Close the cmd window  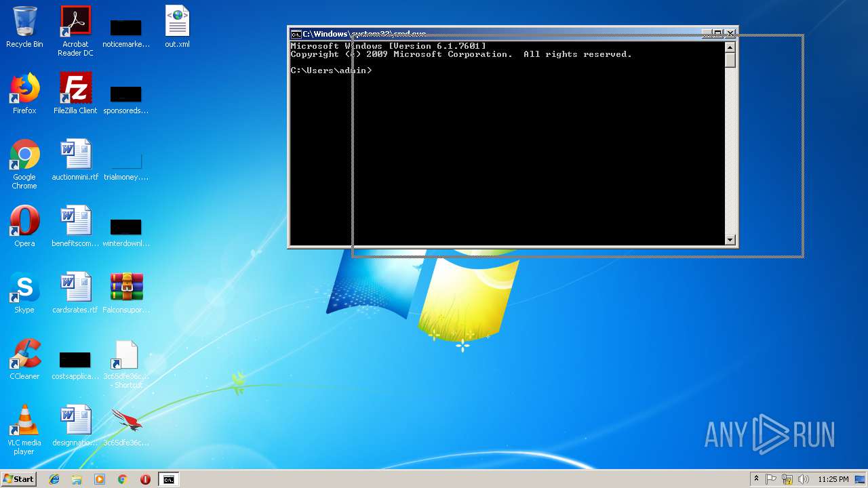point(730,33)
